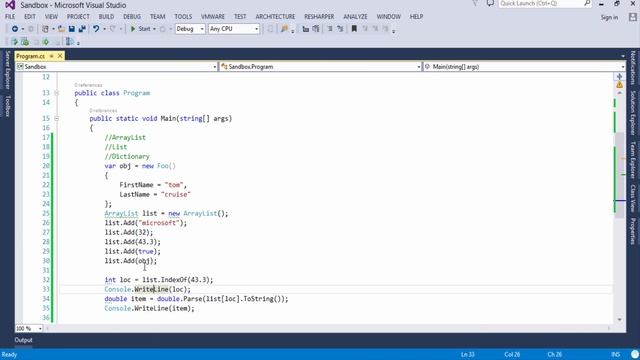Click the first green arrow icon in second toolbar row
Screen dimensions: 640x360
pyautogui.click(x=14, y=42)
